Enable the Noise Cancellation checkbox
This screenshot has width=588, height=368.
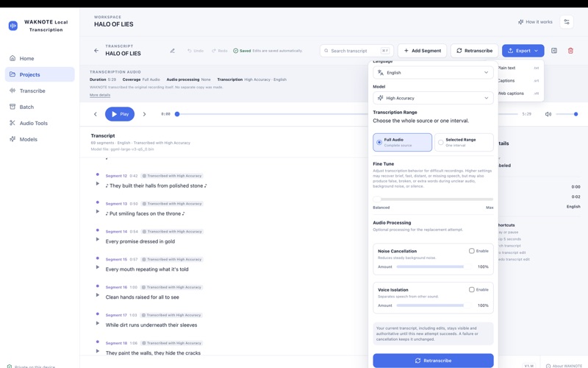point(471,251)
